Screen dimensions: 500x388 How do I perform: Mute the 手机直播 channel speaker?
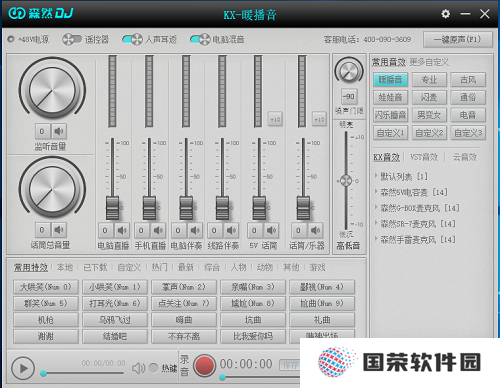pyautogui.click(x=158, y=230)
